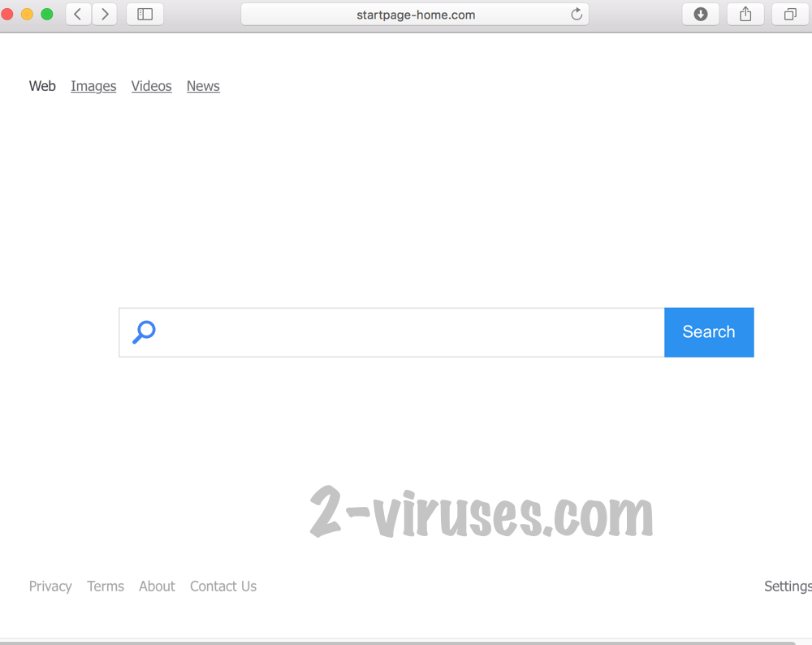Click the address bar showing startpage-home.com
The height and width of the screenshot is (645, 812).
pos(414,14)
